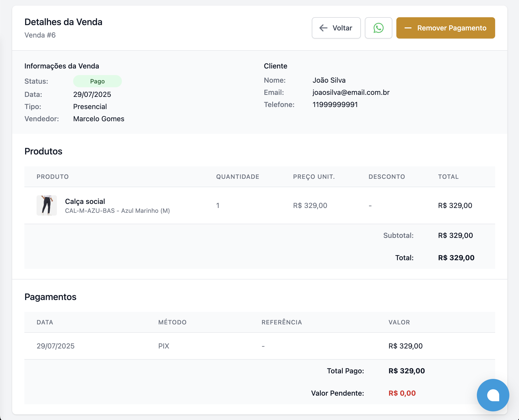Click the phone number 11999999991
This screenshot has height=420, width=519.
(335, 105)
